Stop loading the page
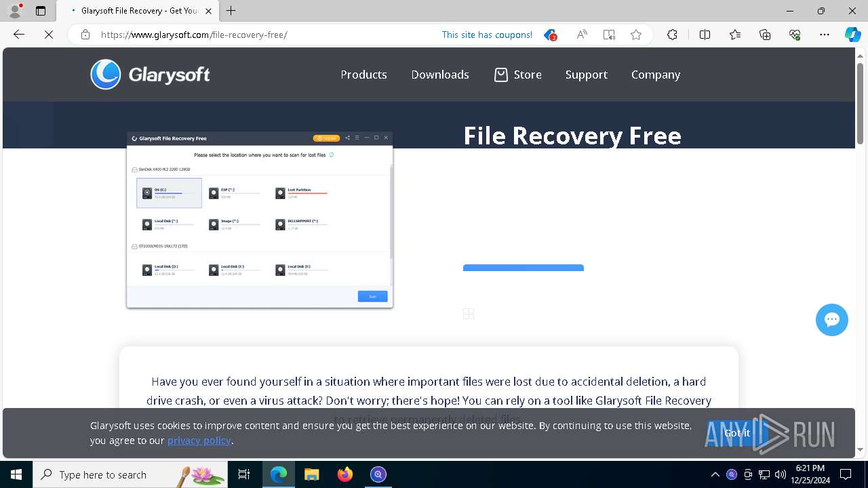This screenshot has width=868, height=488. 49,35
